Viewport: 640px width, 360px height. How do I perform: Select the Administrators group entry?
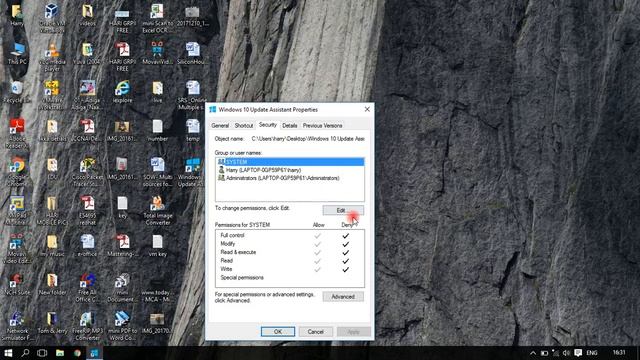pos(290,178)
